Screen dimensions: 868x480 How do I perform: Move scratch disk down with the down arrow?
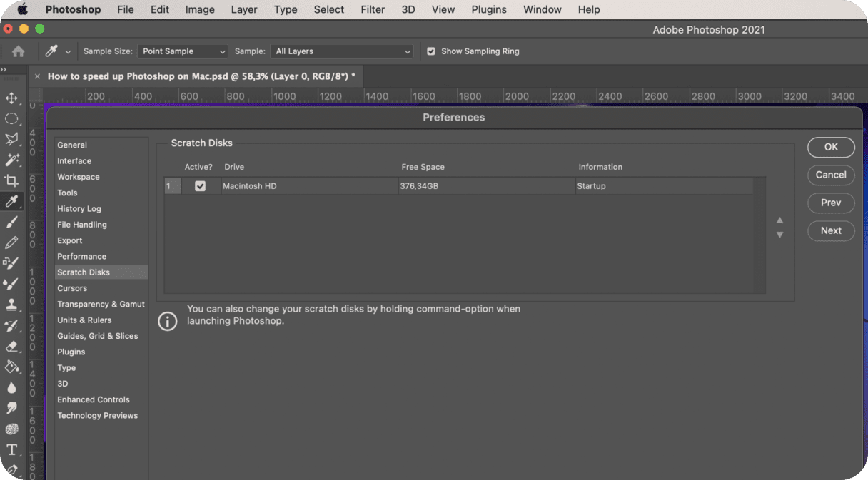point(779,235)
